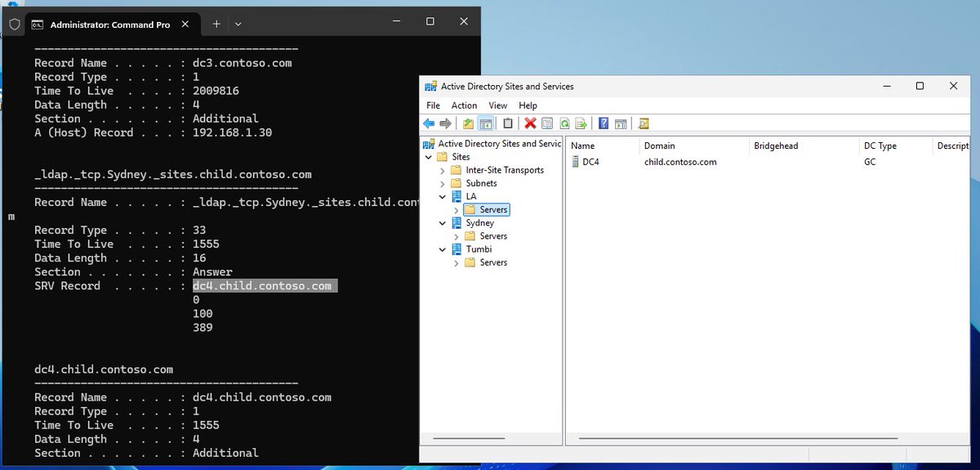Click the 192.168.1.30 host record value
The width and height of the screenshot is (980, 470).
pyautogui.click(x=232, y=132)
